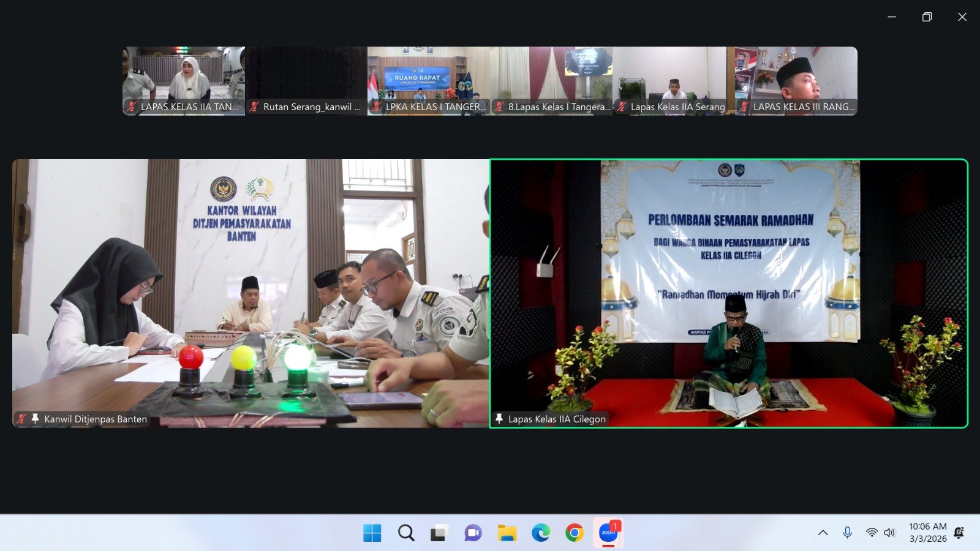Expand the hidden tray icons chevron
The width and height of the screenshot is (980, 551).
point(823,533)
